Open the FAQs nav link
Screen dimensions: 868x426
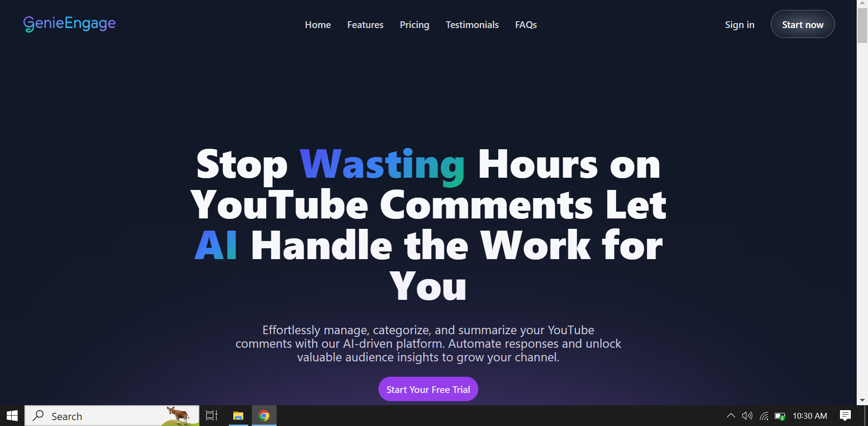click(x=526, y=25)
